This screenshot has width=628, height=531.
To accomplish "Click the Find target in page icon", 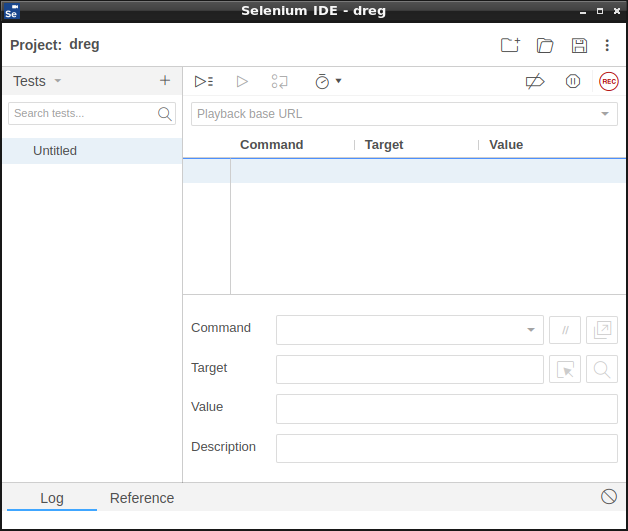I will [602, 369].
